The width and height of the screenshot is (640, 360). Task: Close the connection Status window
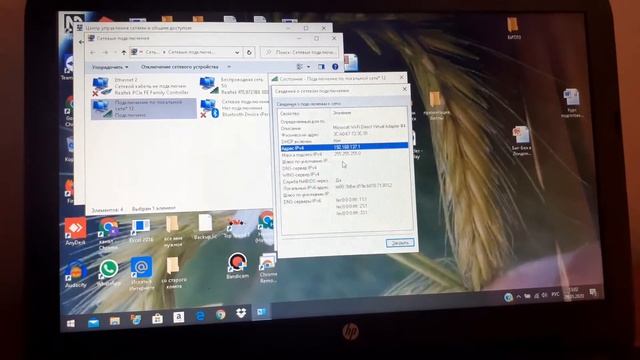point(402,77)
